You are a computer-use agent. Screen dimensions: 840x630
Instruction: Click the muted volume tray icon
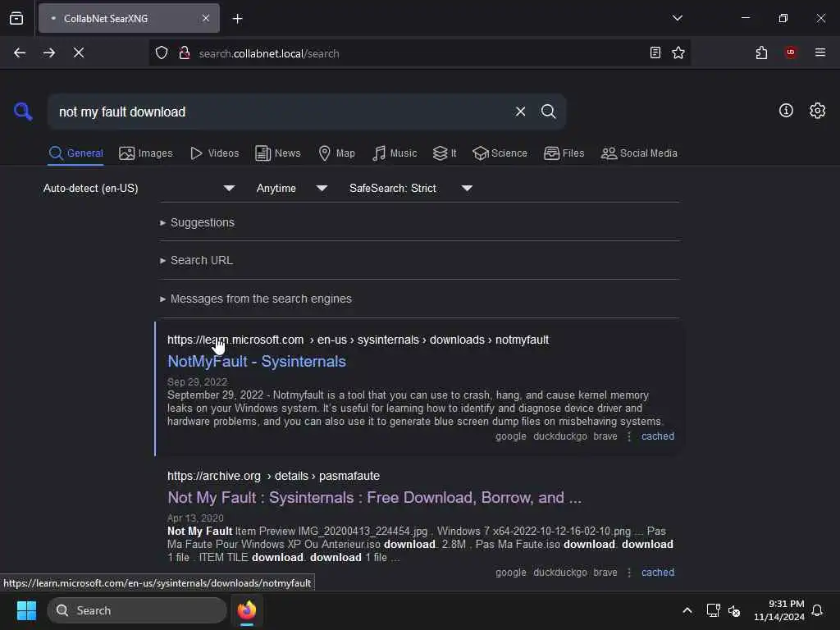tap(734, 610)
